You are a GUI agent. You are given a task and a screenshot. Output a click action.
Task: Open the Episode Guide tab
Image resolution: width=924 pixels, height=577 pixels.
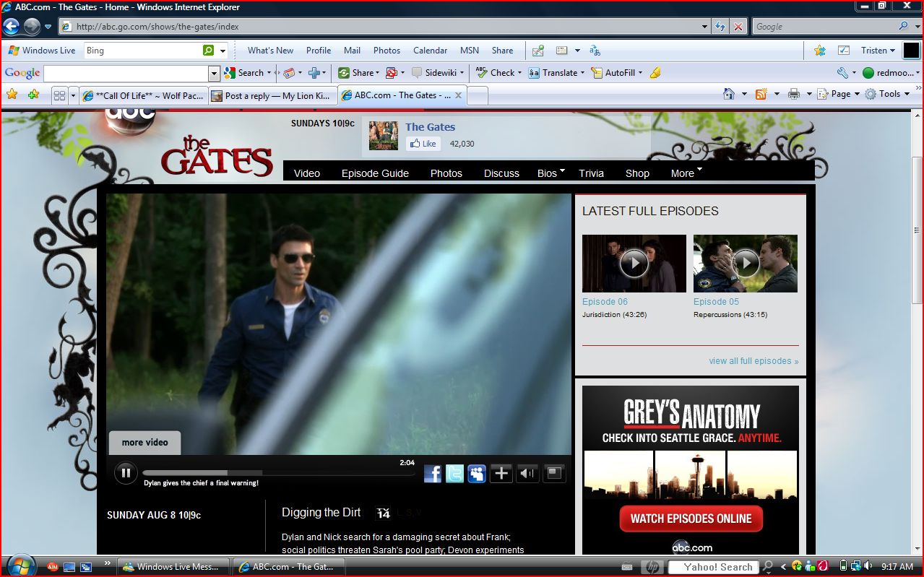point(375,173)
